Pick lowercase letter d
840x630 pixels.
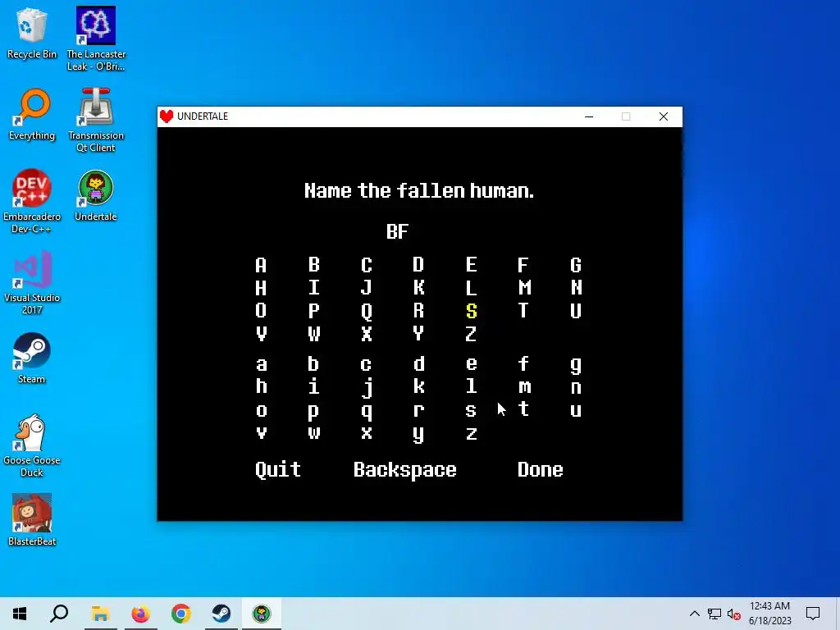tap(418, 363)
